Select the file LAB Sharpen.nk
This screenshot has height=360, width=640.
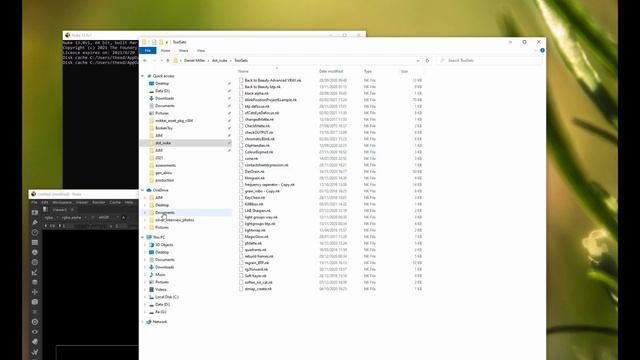[257, 211]
